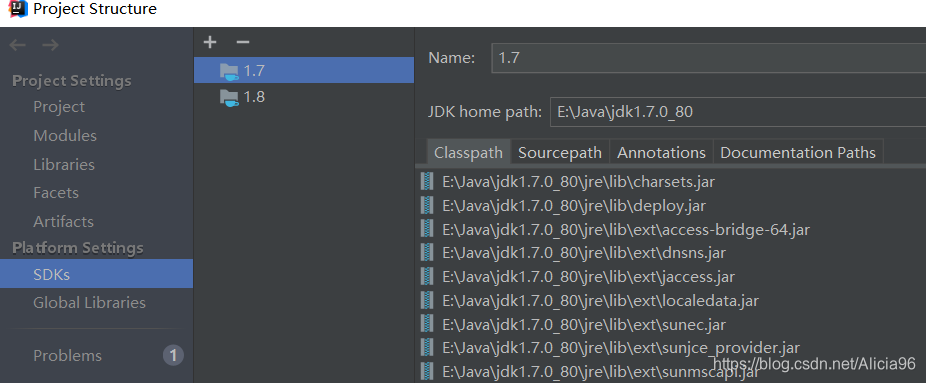Open the Artifacts settings page
This screenshot has height=383, width=926.
[63, 222]
